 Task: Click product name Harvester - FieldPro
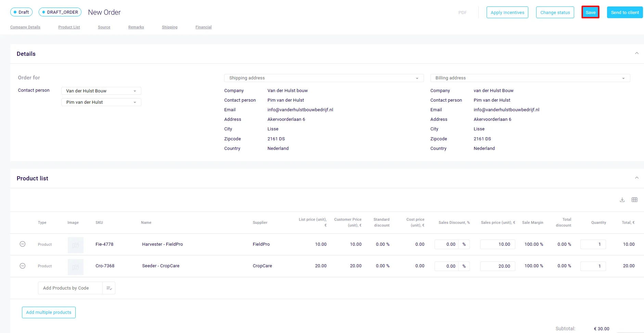pyautogui.click(x=163, y=244)
